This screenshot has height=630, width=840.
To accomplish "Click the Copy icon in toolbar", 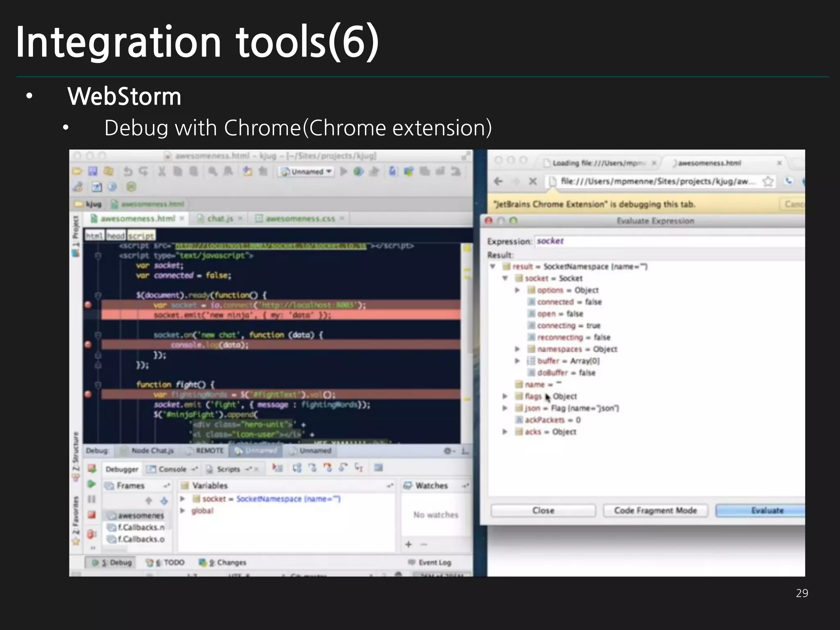I will pyautogui.click(x=177, y=171).
